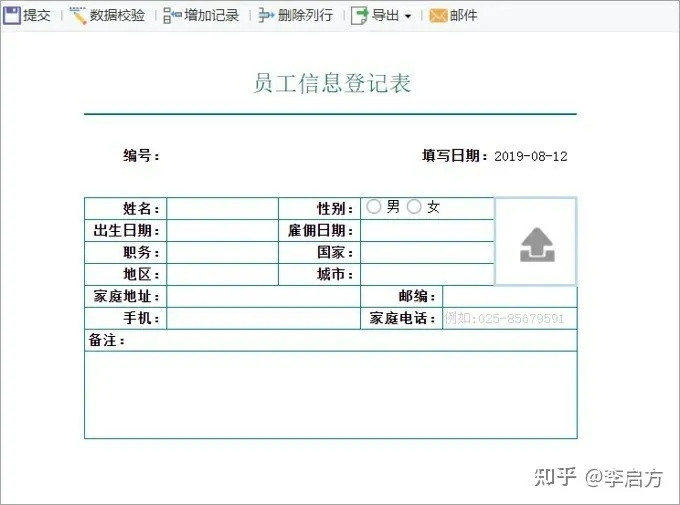Click the 提交 save disk icon
This screenshot has height=505, width=680.
[x=12, y=16]
